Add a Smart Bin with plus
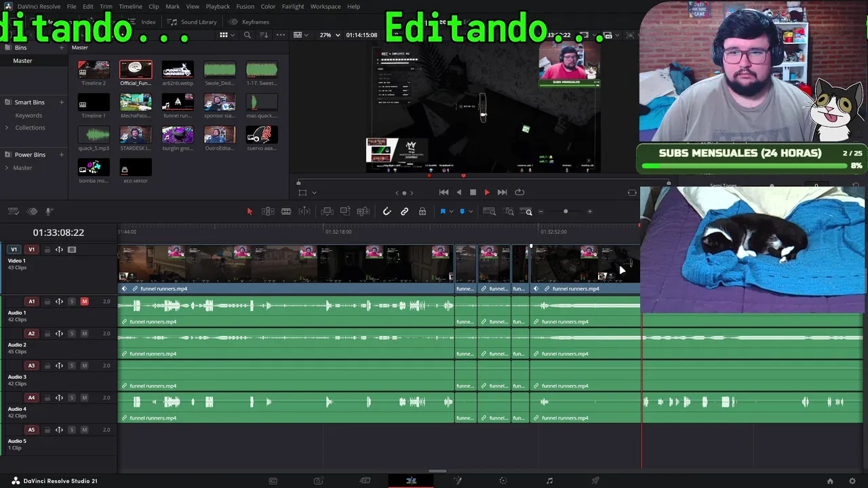This screenshot has width=868, height=488. pyautogui.click(x=62, y=102)
